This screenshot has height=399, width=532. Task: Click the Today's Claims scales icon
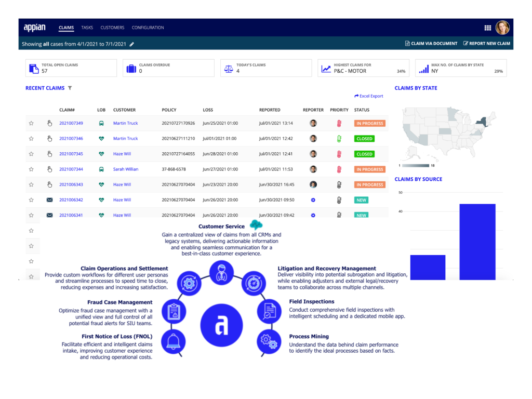pos(229,69)
